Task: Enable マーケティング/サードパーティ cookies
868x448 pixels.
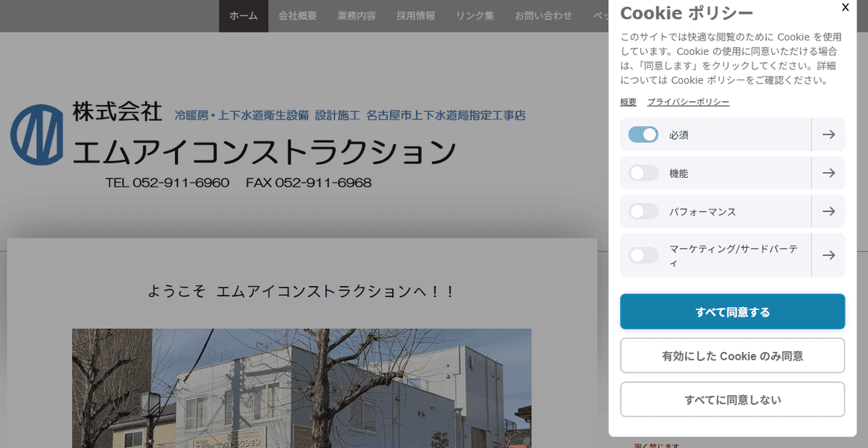Action: [643, 254]
